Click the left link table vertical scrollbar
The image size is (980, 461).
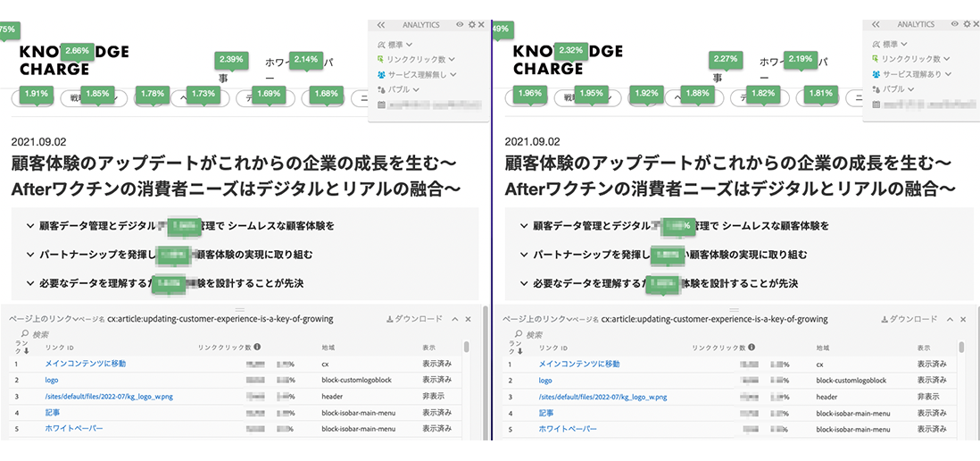(466, 347)
